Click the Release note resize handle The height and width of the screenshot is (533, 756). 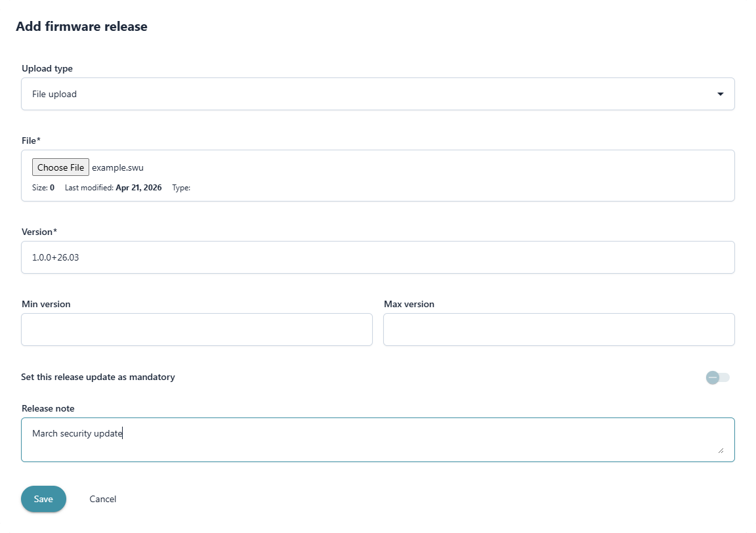(721, 450)
